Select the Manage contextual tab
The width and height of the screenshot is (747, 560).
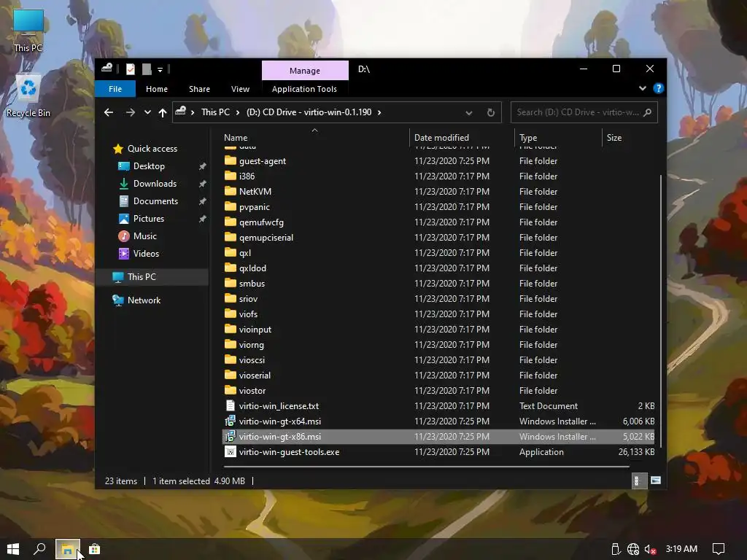(305, 71)
